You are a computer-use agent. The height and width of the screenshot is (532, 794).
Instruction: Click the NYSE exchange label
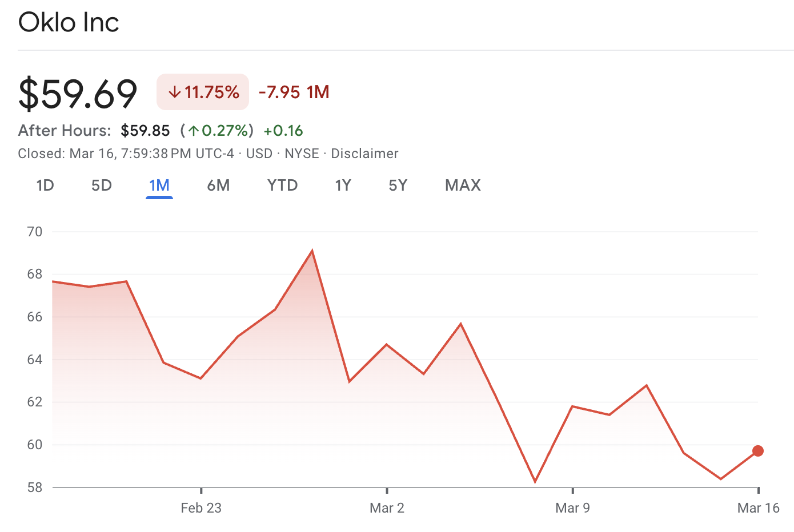pyautogui.click(x=302, y=153)
